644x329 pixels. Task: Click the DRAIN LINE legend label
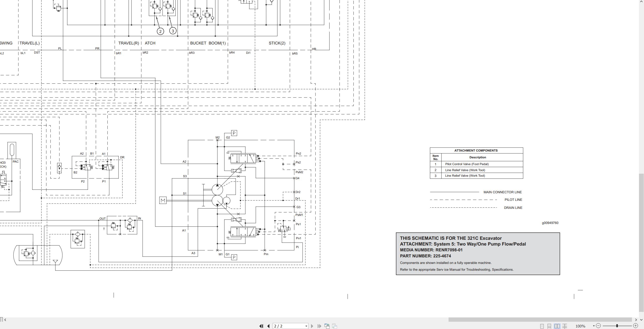[513, 208]
